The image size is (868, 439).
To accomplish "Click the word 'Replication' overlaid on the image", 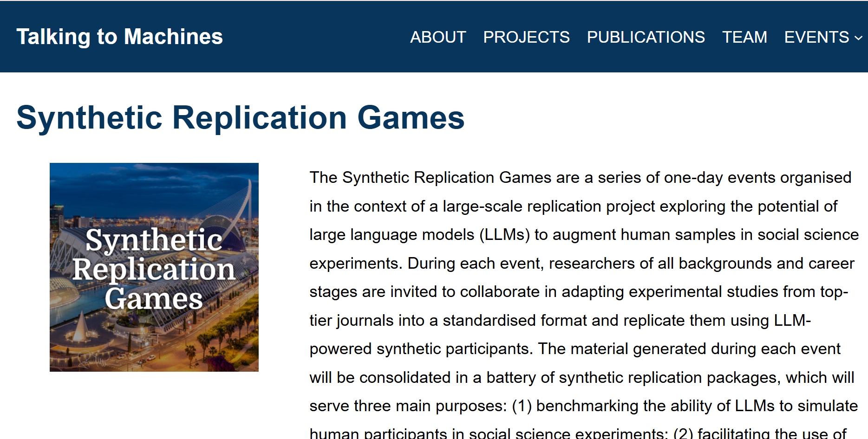I will pyautogui.click(x=154, y=269).
